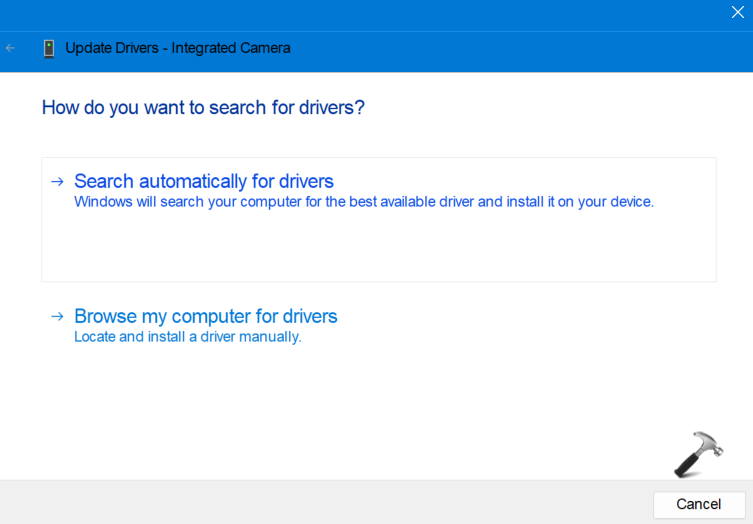The image size is (753, 524).
Task: Choose "Search automatically for drivers" heading
Action: 204,181
